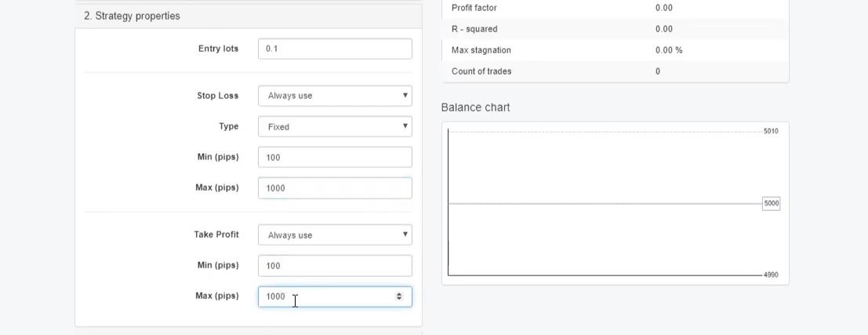Screen dimensions: 868x335
Task: Click the 5000 balance marker on chart
Action: [x=771, y=203]
